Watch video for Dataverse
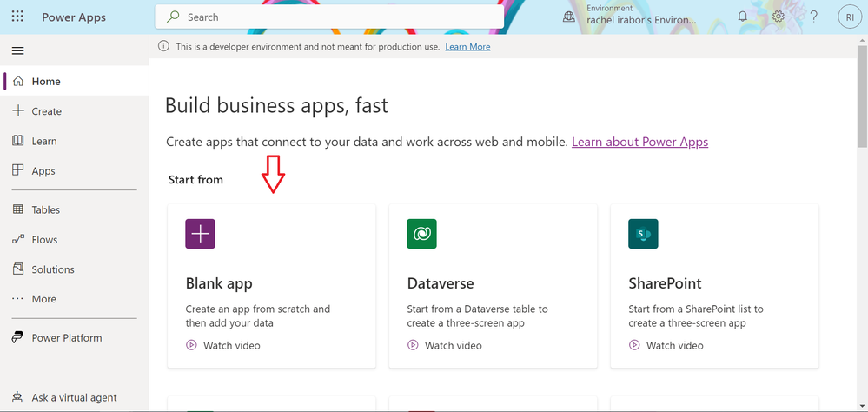Viewport: 868px width, 412px height. point(445,346)
